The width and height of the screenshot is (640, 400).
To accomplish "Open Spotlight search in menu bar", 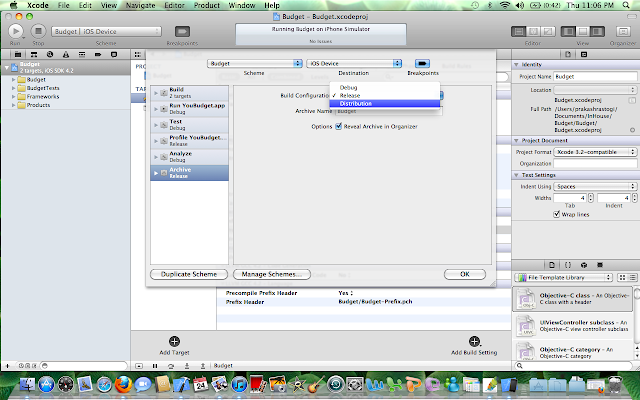I will [626, 5].
